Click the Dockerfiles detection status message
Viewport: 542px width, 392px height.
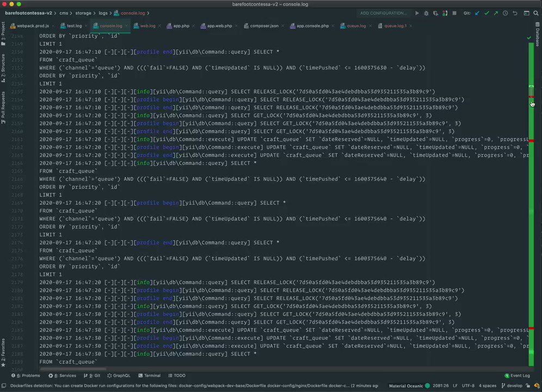click(x=194, y=385)
